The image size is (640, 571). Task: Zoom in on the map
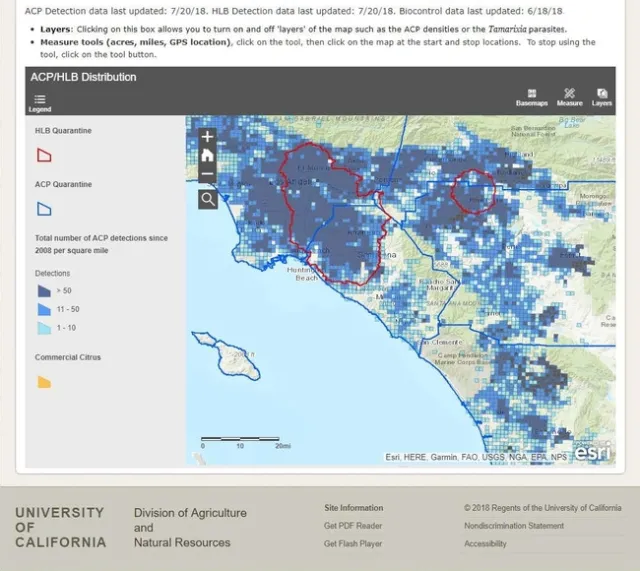point(207,136)
